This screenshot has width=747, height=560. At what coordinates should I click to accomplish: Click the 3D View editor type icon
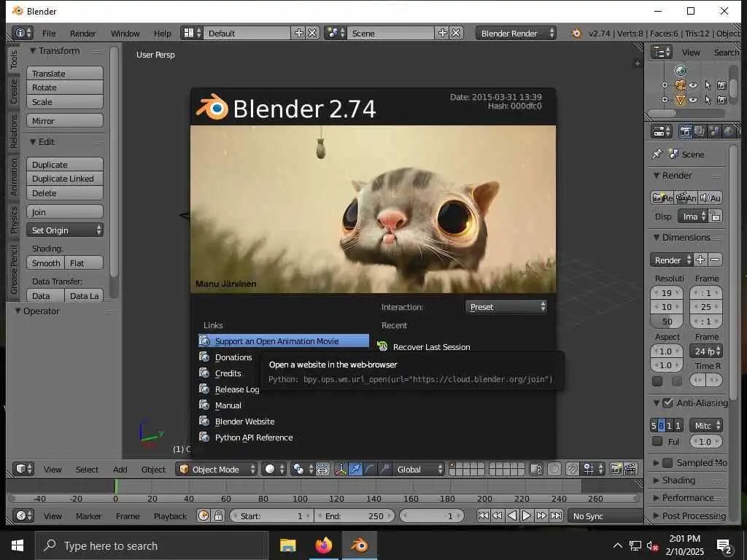[23, 469]
